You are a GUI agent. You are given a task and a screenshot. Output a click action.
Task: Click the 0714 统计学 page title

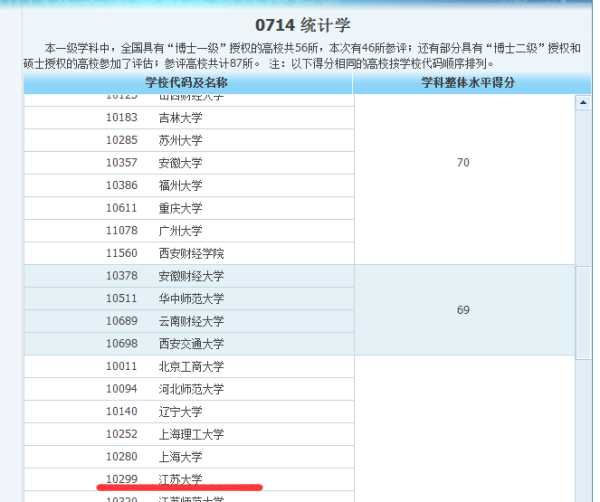(x=303, y=25)
